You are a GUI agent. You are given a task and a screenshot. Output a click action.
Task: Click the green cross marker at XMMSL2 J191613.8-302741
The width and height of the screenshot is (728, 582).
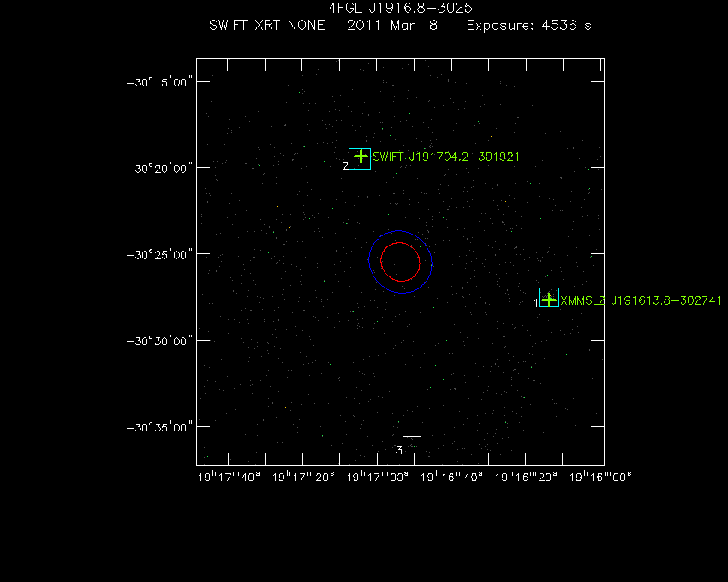point(549,300)
